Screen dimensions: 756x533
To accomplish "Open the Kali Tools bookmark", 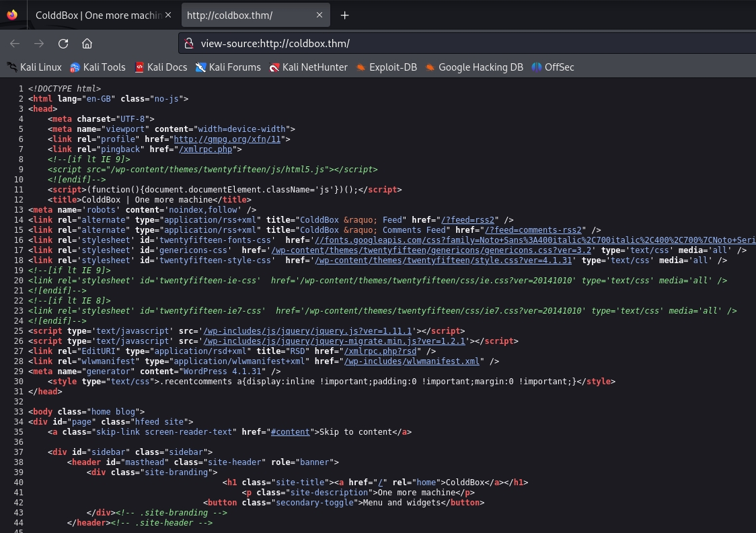I will pyautogui.click(x=98, y=67).
